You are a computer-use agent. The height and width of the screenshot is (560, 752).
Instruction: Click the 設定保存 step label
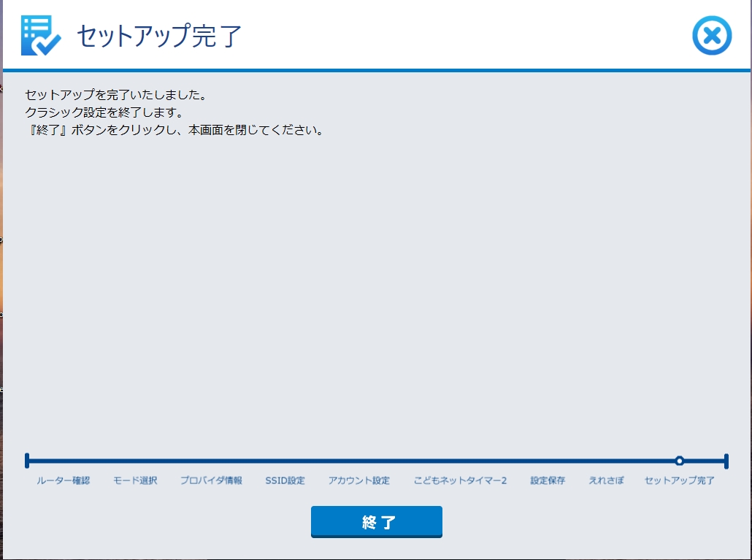[x=548, y=480]
